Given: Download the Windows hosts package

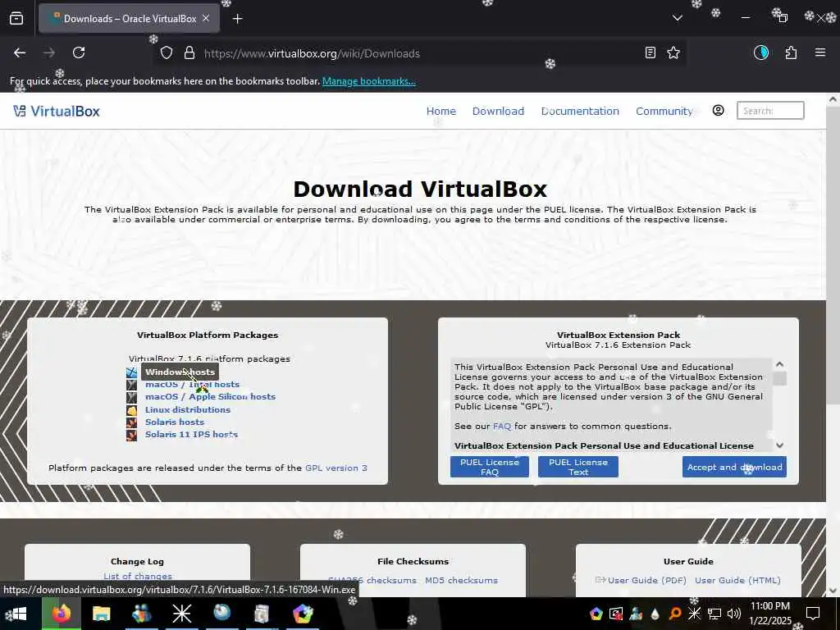Looking at the screenshot, I should [180, 372].
